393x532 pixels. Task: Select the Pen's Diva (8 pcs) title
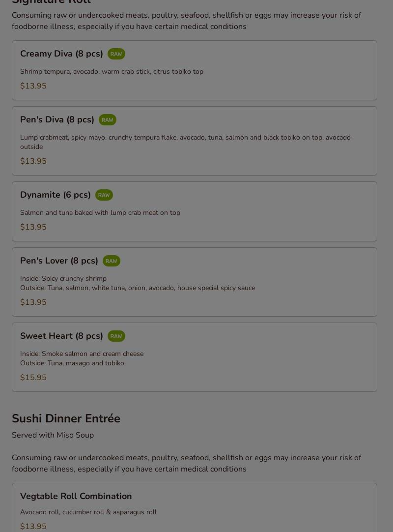pyautogui.click(x=57, y=119)
